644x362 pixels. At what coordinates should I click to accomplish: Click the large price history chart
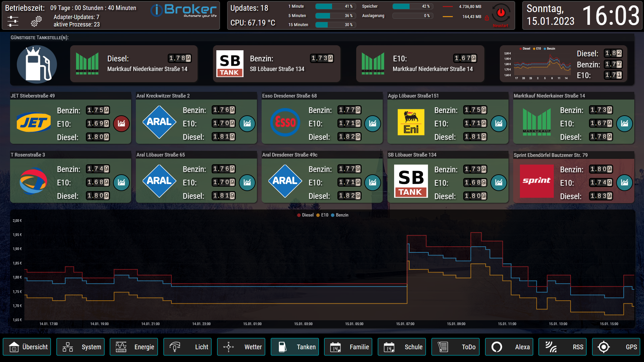pos(323,269)
